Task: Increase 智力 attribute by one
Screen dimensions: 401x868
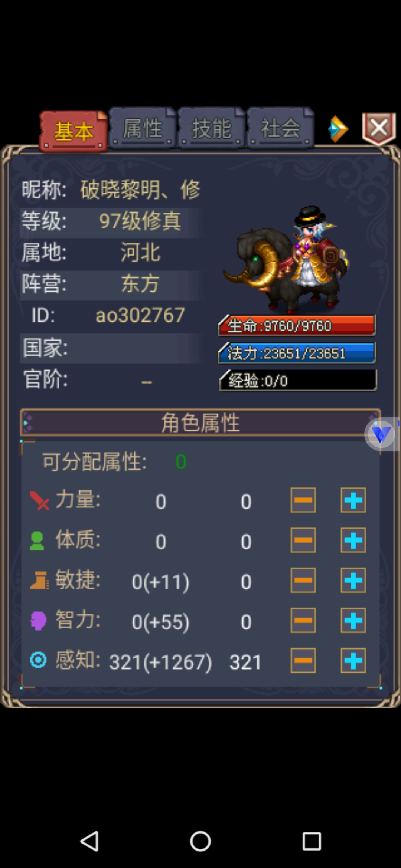Action: [x=353, y=620]
